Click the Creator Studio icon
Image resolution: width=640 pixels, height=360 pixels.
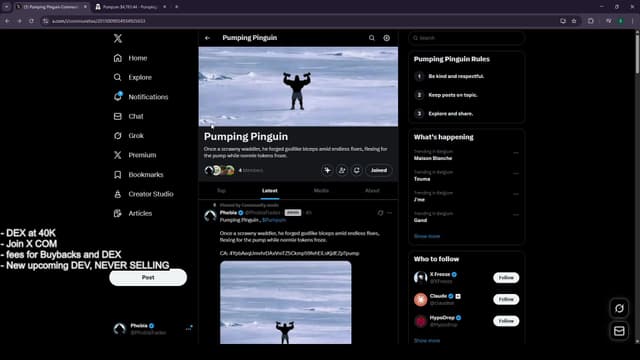point(118,194)
